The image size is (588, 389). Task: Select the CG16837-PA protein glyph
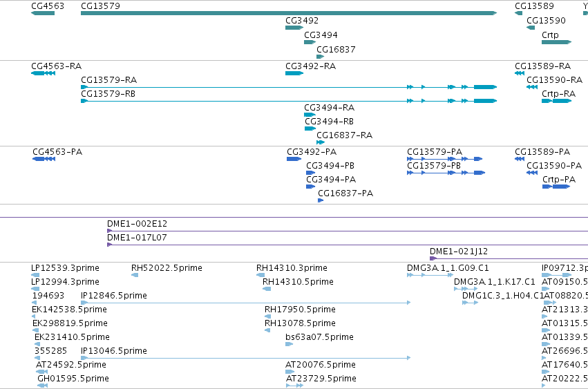click(x=321, y=200)
